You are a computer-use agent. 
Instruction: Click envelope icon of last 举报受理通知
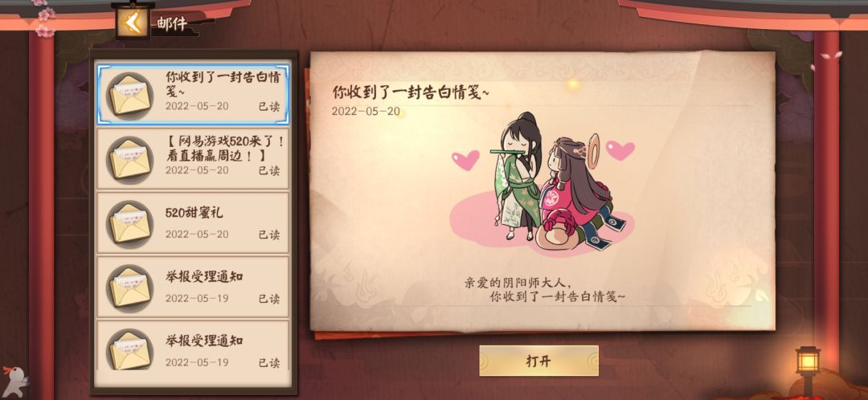(130, 349)
